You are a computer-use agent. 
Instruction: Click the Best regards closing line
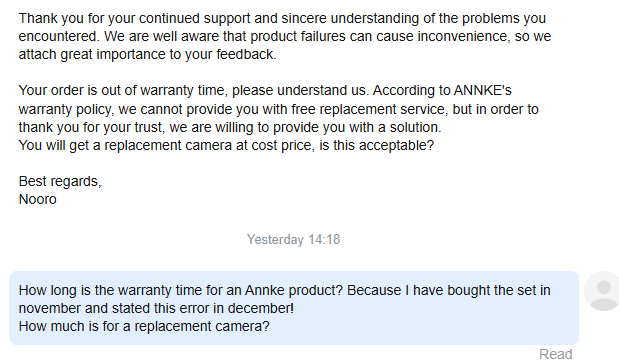pos(60,181)
